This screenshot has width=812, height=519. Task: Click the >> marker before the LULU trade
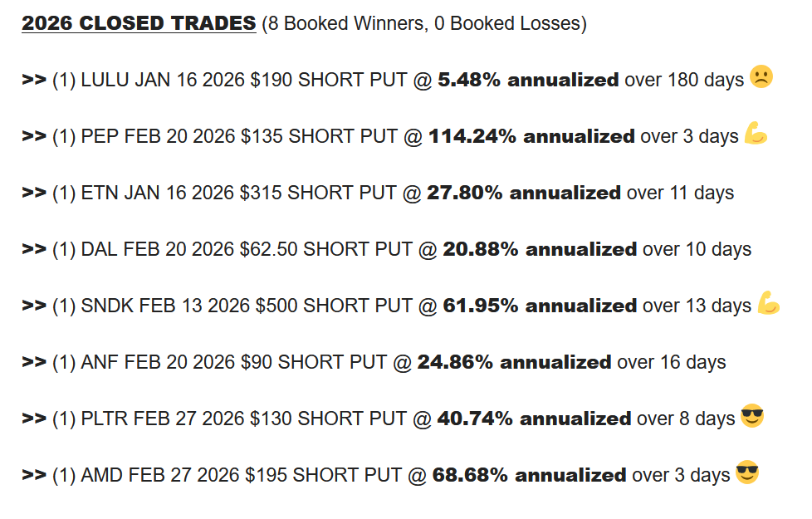click(33, 81)
